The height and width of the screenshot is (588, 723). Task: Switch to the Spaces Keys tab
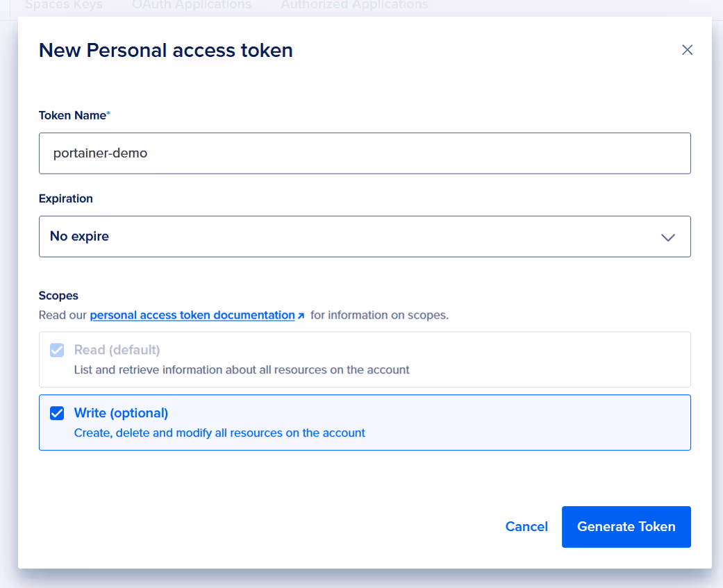pyautogui.click(x=64, y=5)
